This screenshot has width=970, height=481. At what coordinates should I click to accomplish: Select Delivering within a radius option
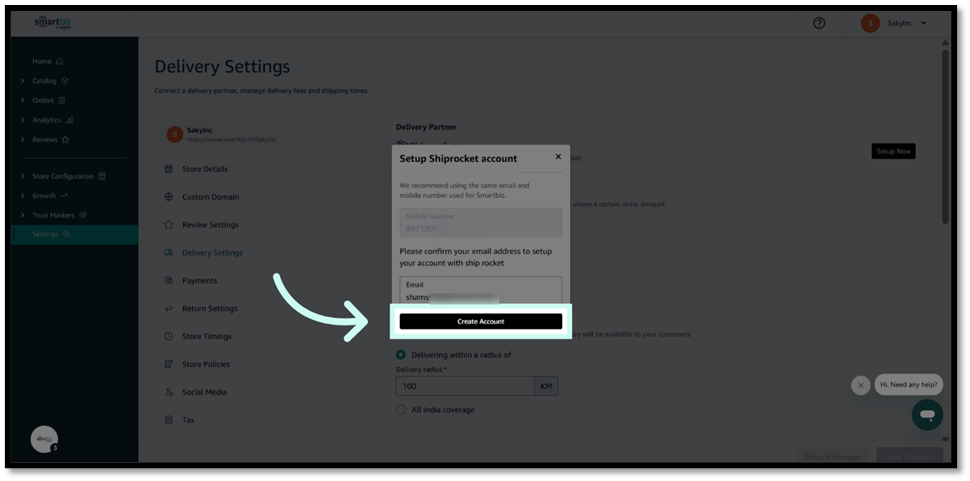click(401, 355)
